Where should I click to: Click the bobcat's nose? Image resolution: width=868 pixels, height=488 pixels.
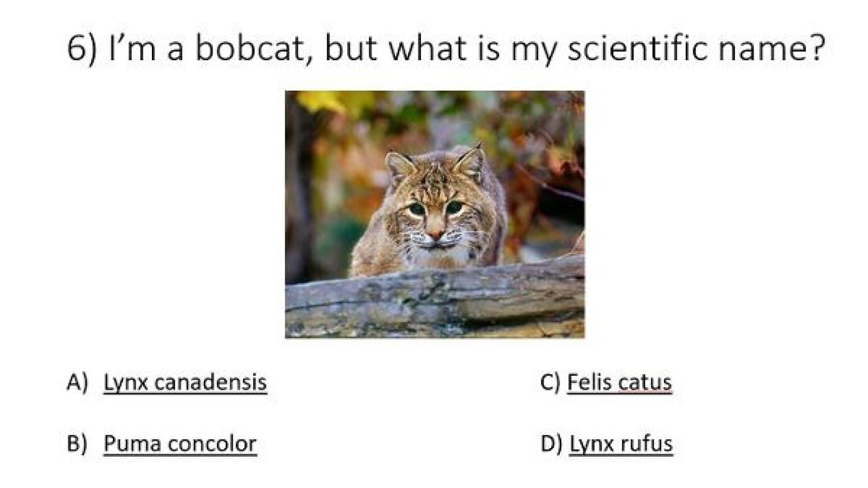tap(435, 234)
